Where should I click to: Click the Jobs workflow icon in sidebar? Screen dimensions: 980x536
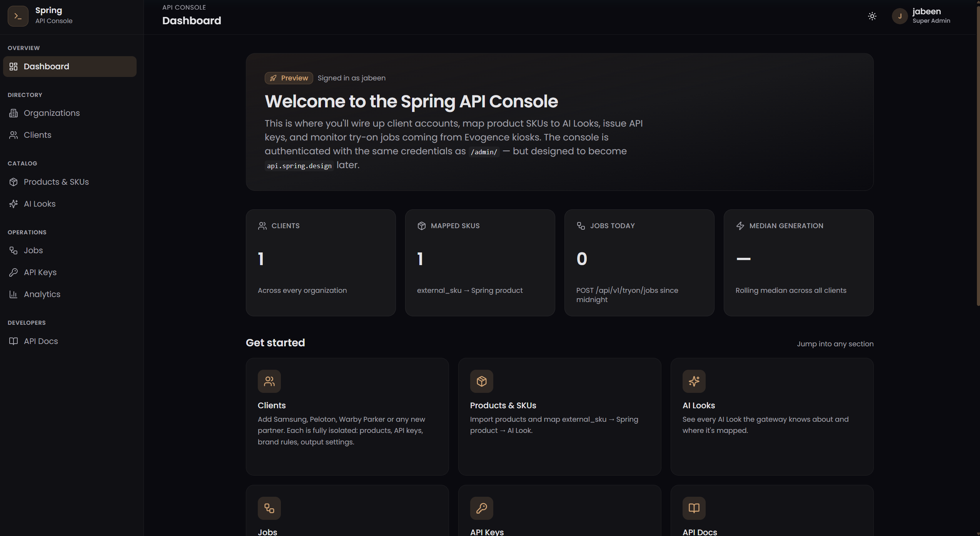[13, 250]
